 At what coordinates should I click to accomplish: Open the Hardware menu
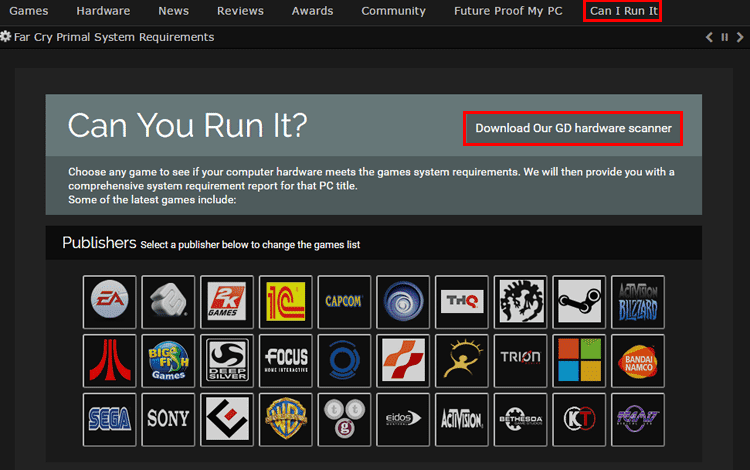[103, 11]
